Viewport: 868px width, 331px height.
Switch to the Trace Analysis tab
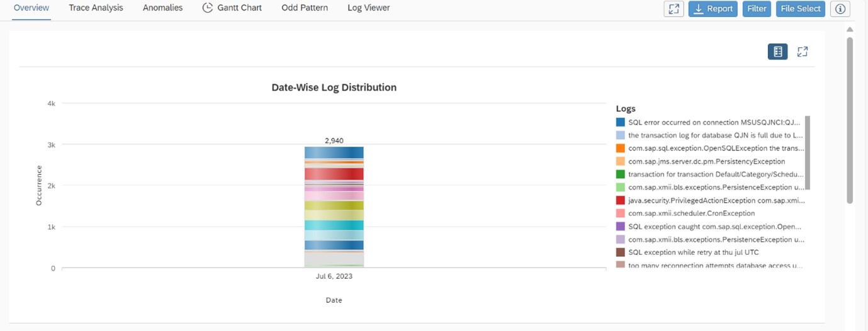pyautogui.click(x=96, y=8)
